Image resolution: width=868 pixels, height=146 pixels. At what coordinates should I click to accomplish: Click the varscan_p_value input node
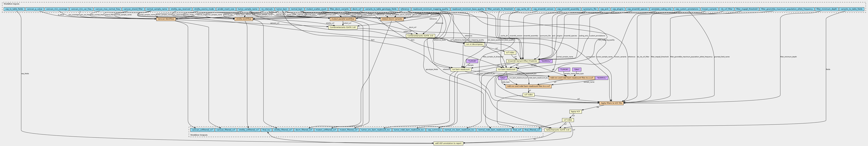click(34, 9)
